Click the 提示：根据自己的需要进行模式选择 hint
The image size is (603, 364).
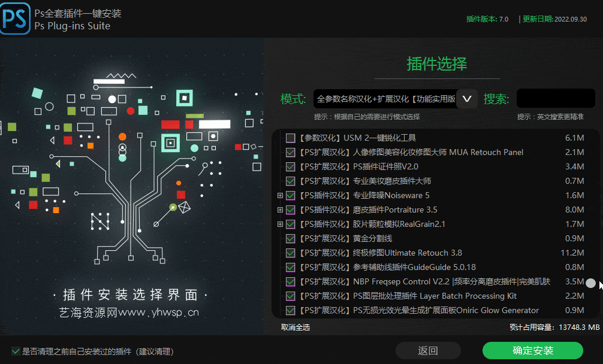coord(367,117)
